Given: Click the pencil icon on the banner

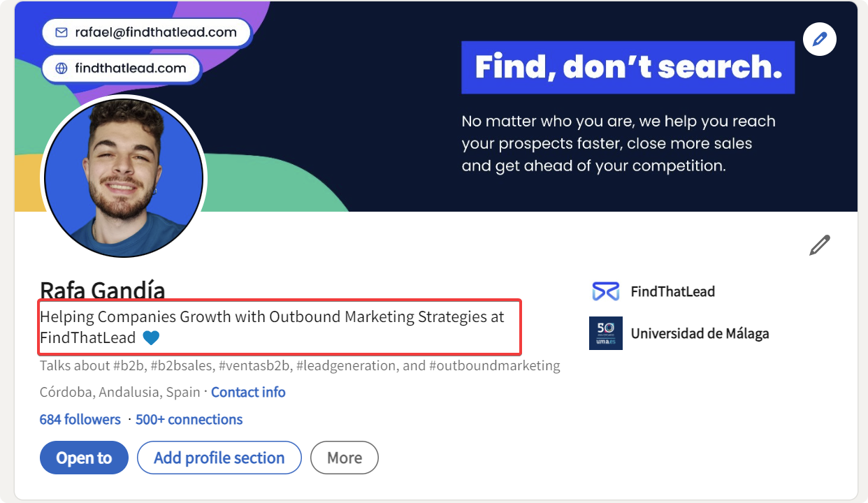Looking at the screenshot, I should [x=820, y=39].
